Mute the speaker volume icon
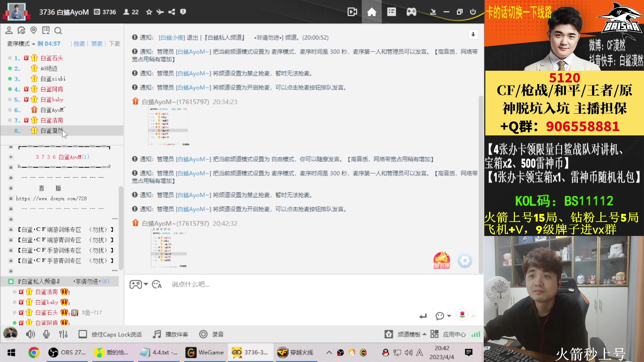 31,334
